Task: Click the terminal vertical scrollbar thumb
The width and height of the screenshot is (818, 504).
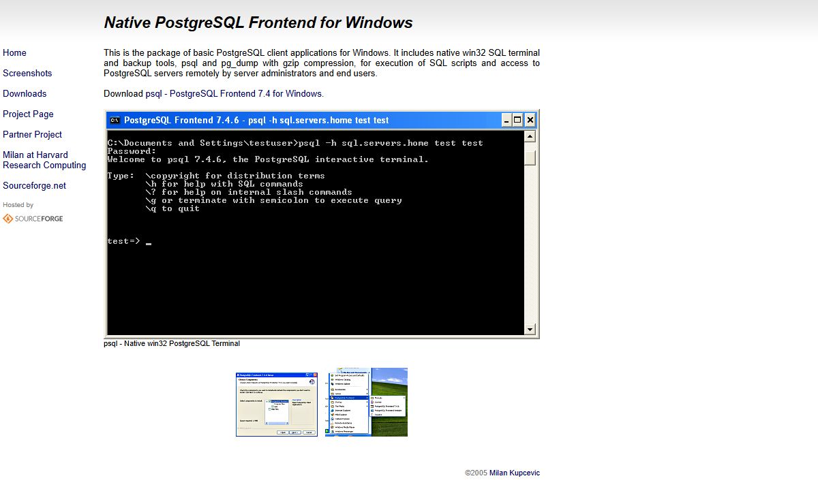Action: click(x=530, y=157)
